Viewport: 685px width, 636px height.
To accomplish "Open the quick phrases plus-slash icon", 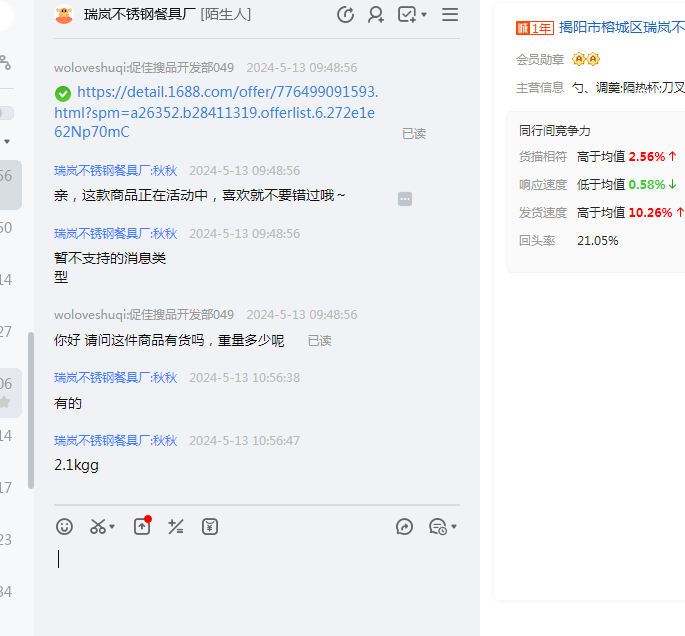I will point(176,526).
